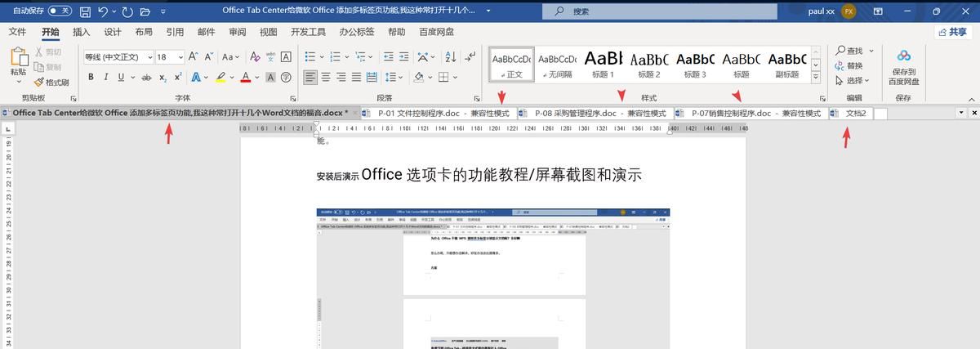Click the user avatar PX in title bar
The height and width of the screenshot is (349, 980).
849,11
